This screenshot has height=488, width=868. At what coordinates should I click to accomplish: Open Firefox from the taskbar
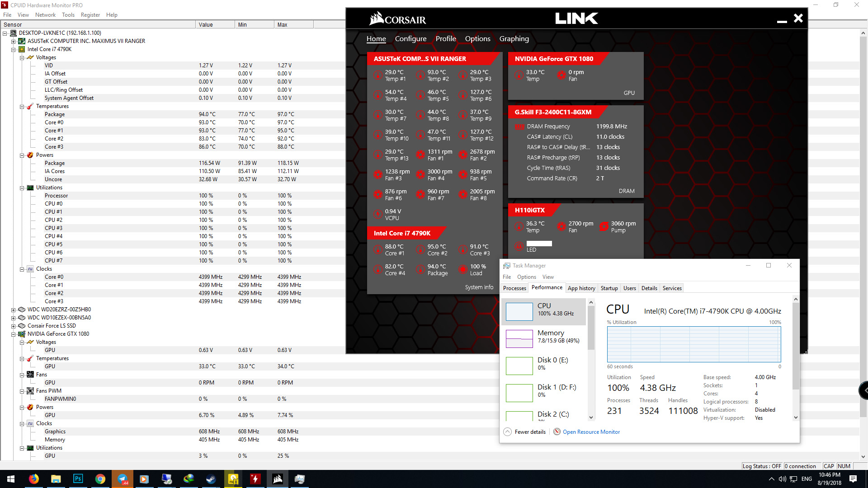pos(34,479)
